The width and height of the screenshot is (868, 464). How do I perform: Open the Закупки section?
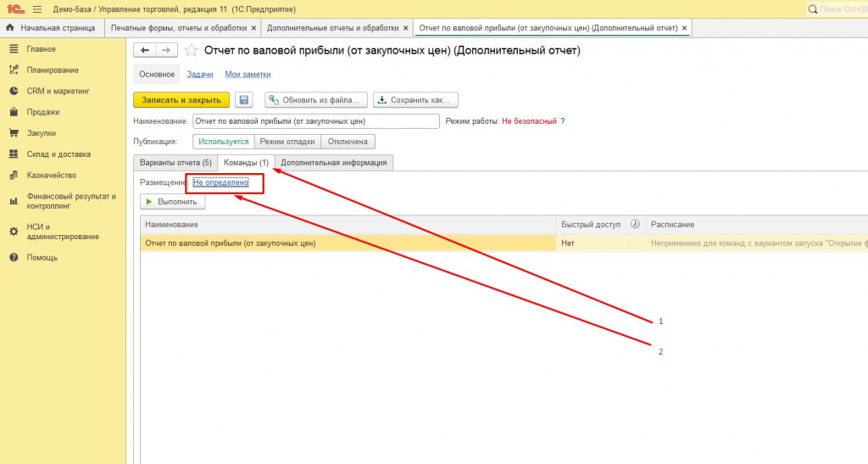point(41,133)
